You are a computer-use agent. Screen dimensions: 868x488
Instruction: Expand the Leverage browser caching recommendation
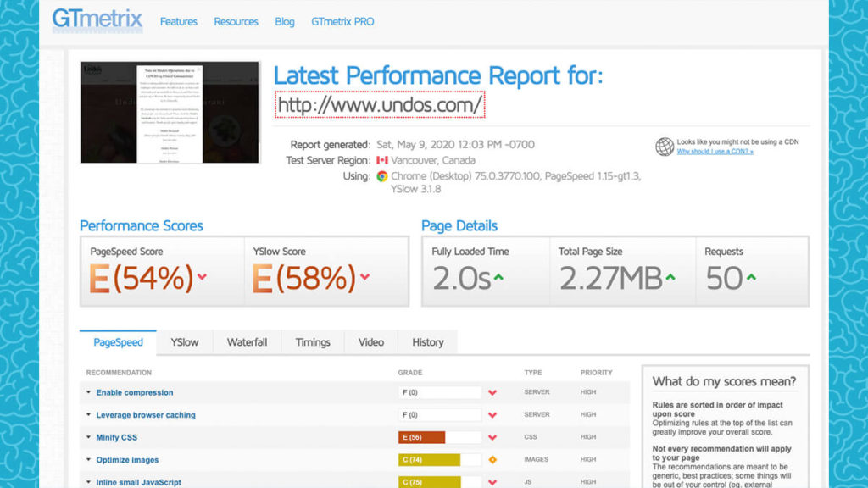(x=145, y=415)
